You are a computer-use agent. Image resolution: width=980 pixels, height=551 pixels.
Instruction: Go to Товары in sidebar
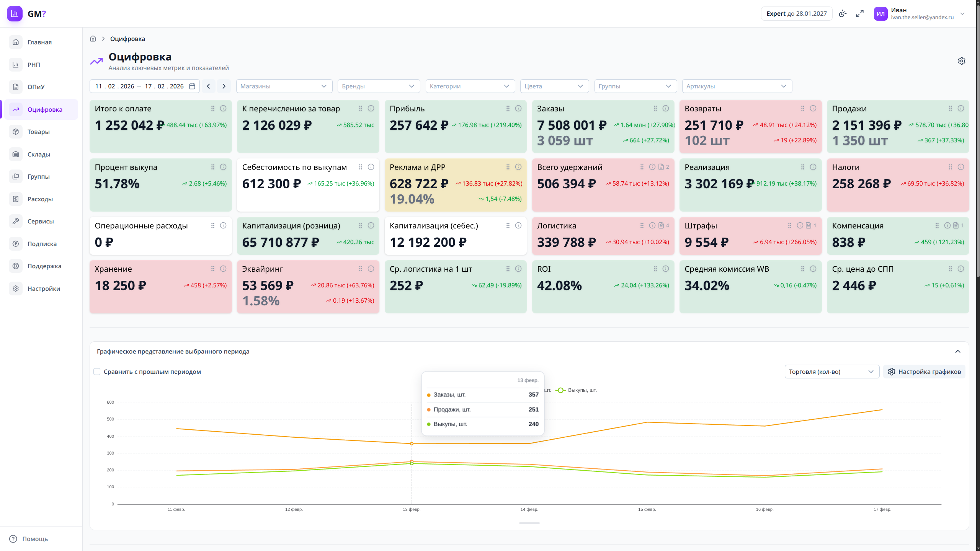pyautogui.click(x=38, y=132)
